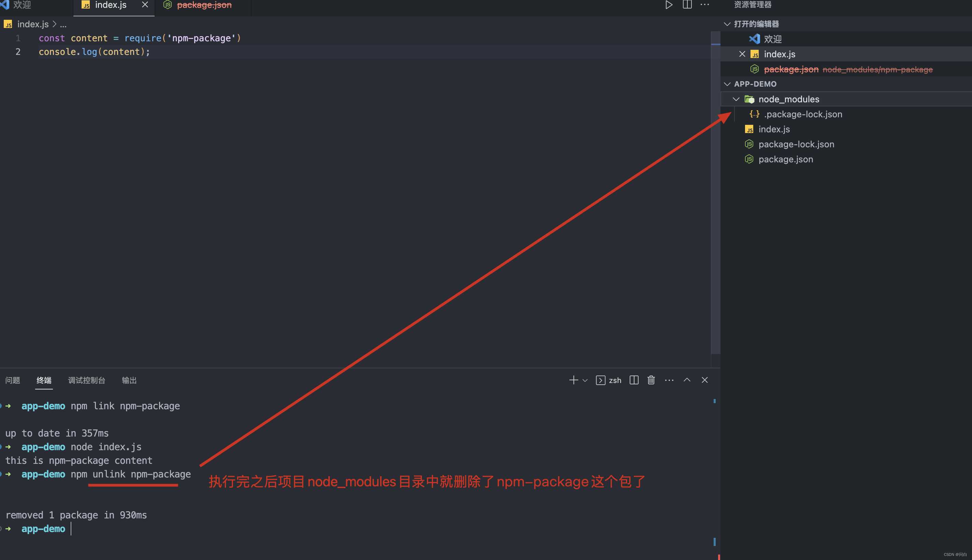Collapse the APP-DEMO folder section
Image resolution: width=972 pixels, height=560 pixels.
coord(727,84)
